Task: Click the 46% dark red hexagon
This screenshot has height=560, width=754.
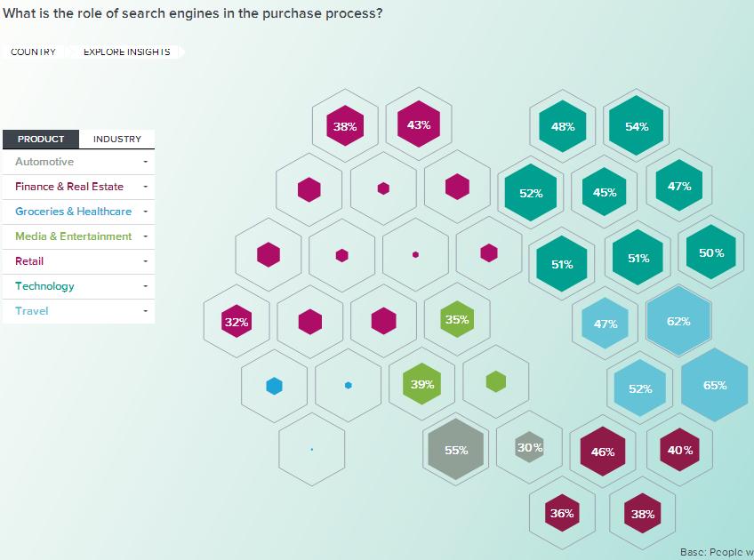Action: [x=603, y=452]
